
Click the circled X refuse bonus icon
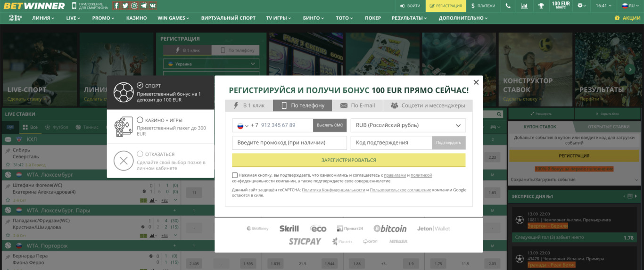click(x=124, y=161)
